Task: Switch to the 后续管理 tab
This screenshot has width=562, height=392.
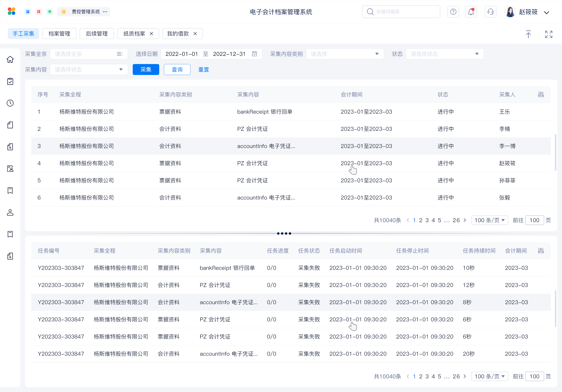Action: coord(97,34)
